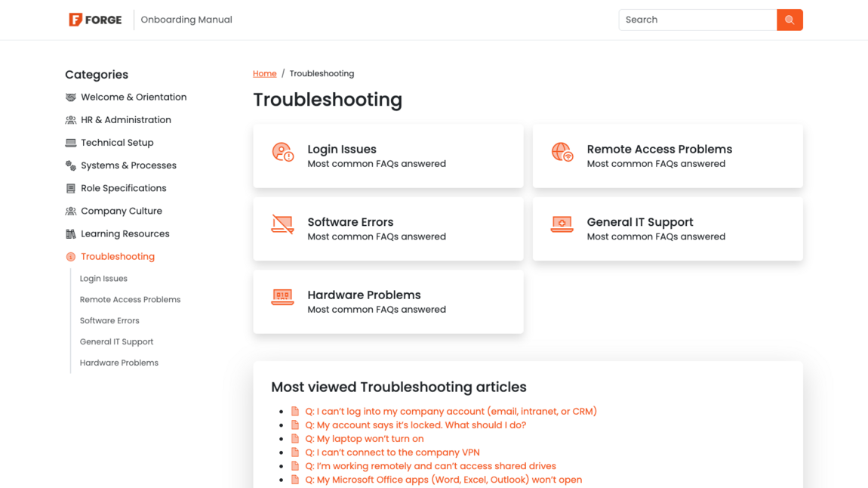Image resolution: width=868 pixels, height=488 pixels.
Task: Click the search magnifier button
Action: [x=790, y=20]
